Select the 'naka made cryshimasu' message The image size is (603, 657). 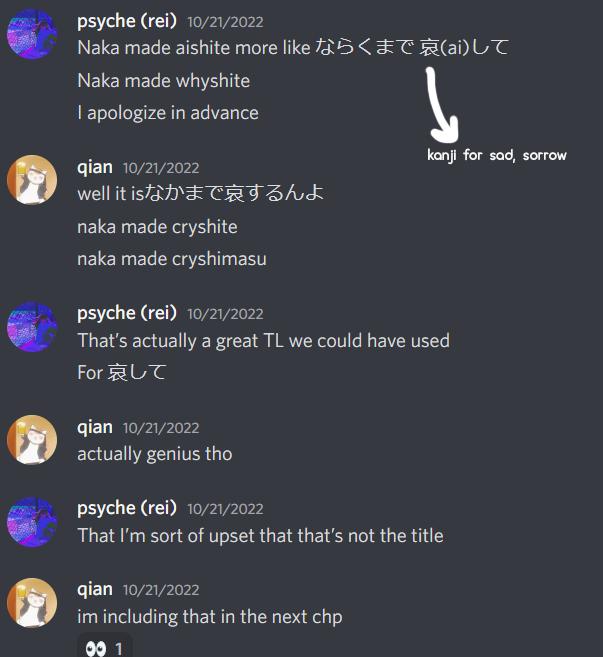pos(172,259)
